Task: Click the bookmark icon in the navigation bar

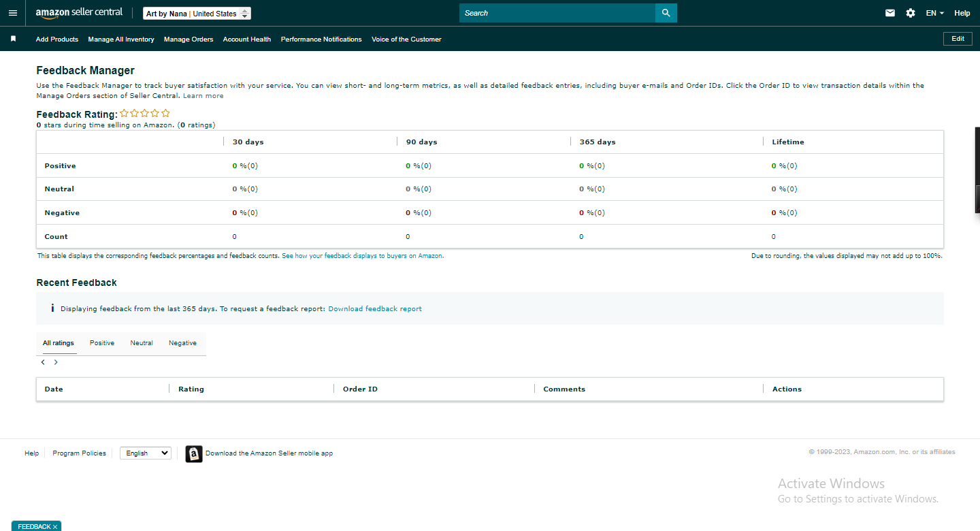Action: tap(13, 39)
